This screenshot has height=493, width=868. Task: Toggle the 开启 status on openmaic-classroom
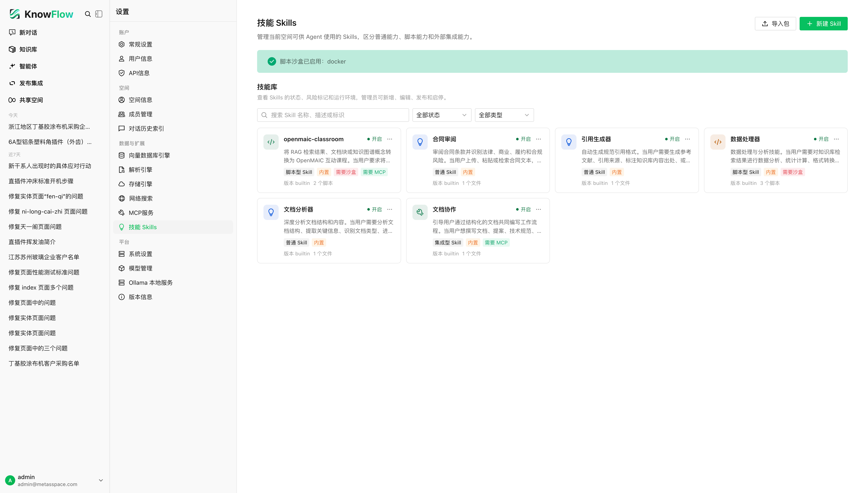tap(374, 139)
